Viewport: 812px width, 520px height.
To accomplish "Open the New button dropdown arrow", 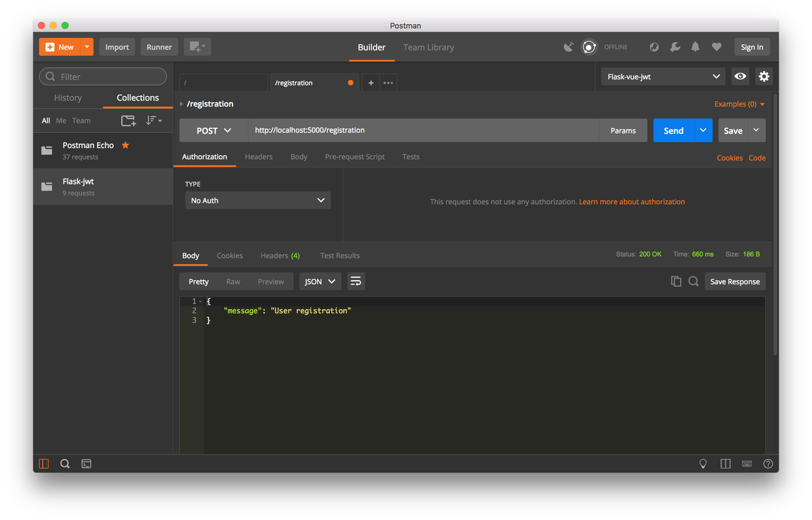I will click(87, 47).
